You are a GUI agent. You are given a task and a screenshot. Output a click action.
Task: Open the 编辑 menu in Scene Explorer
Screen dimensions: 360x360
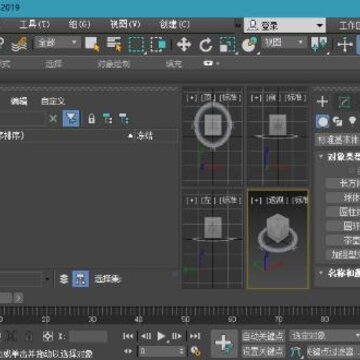pos(19,101)
